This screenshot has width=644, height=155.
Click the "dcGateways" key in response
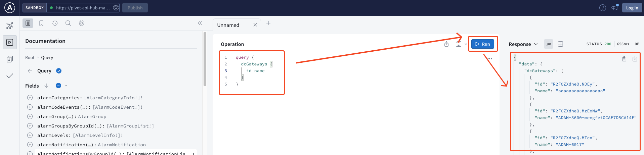(540, 71)
